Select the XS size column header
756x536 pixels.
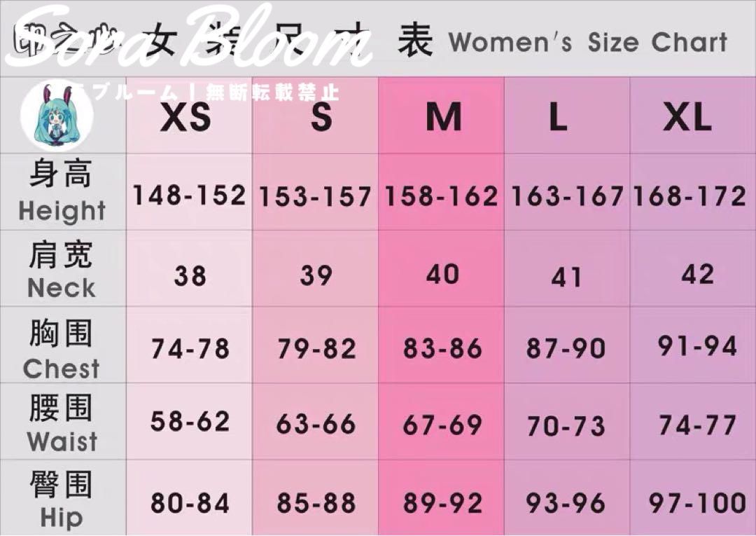(x=185, y=117)
